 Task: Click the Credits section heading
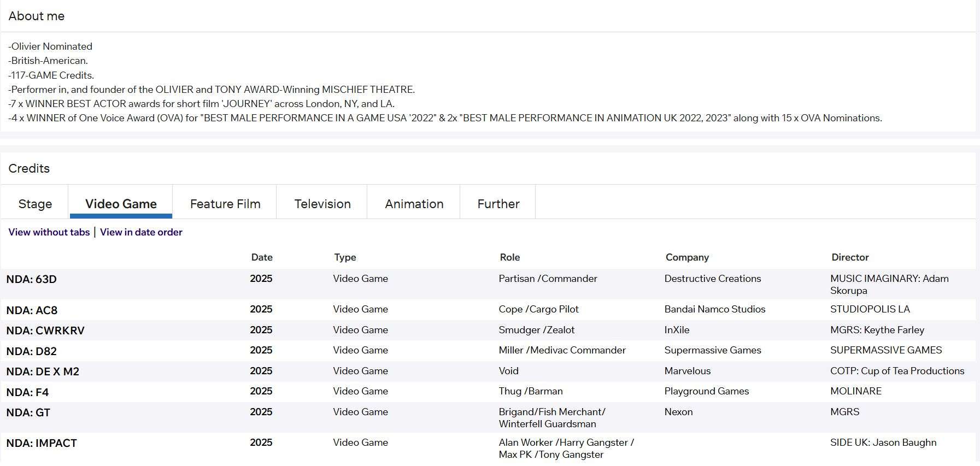(x=29, y=168)
